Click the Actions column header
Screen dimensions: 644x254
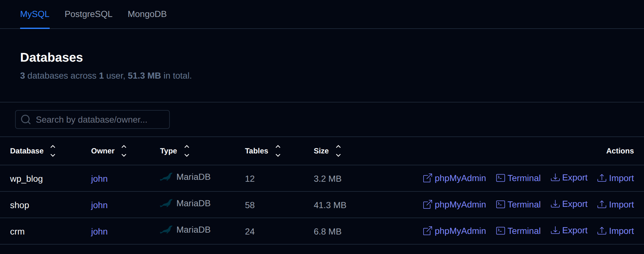[x=620, y=151]
